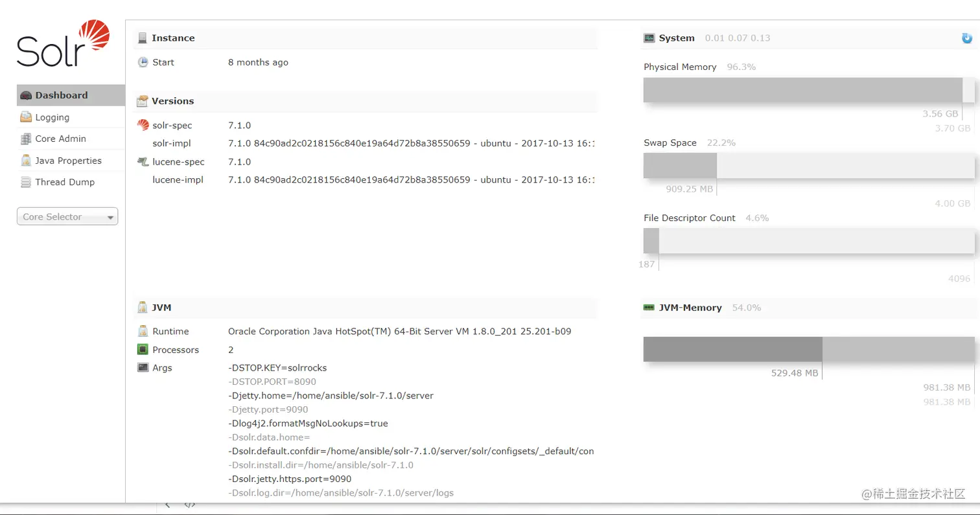The width and height of the screenshot is (980, 515).
Task: Click the JVM-Memory RAM icon
Action: coord(649,307)
